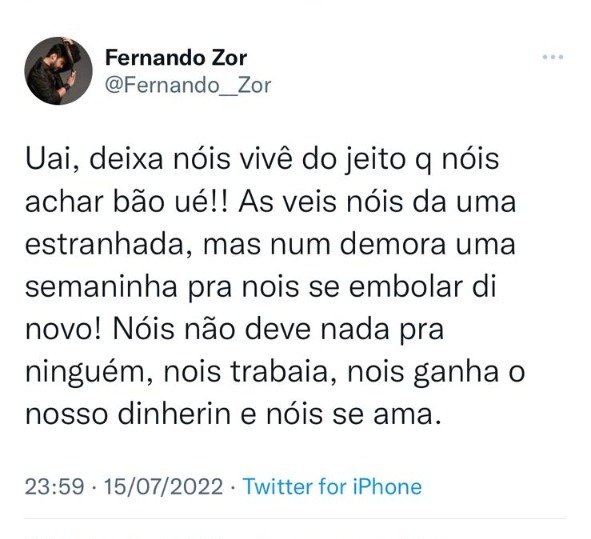Click the word "demora" in the tweet
The width and height of the screenshot is (591, 539).
tap(393, 245)
